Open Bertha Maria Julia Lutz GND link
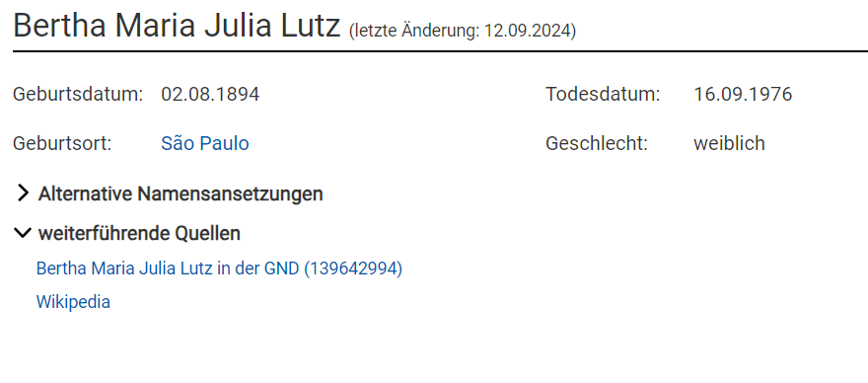The height and width of the screenshot is (383, 868). (219, 268)
